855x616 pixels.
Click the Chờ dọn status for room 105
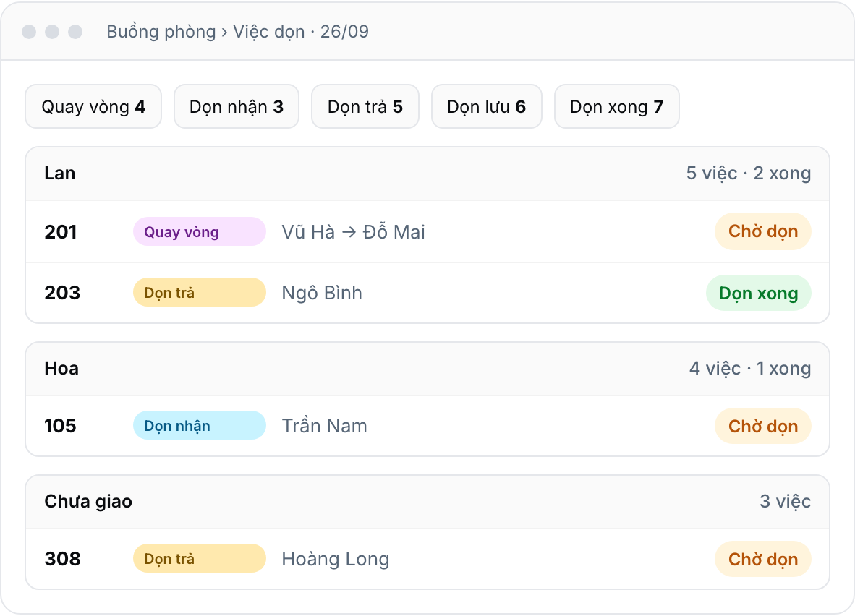pyautogui.click(x=763, y=426)
